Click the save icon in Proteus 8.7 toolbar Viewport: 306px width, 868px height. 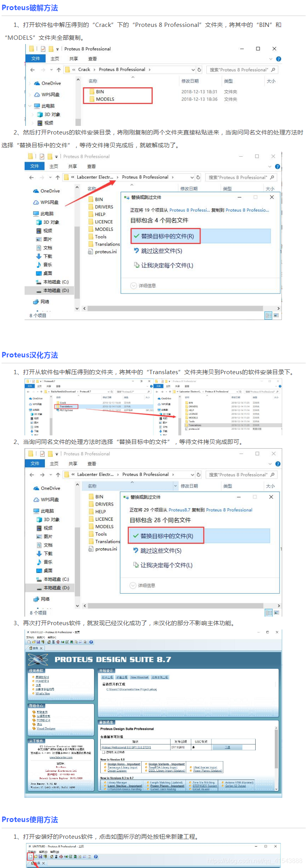pos(38,642)
